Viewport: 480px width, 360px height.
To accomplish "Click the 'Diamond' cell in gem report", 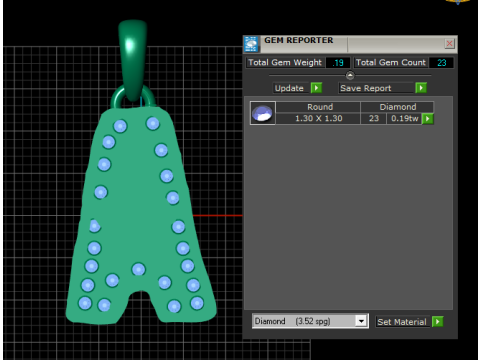I will point(397,107).
